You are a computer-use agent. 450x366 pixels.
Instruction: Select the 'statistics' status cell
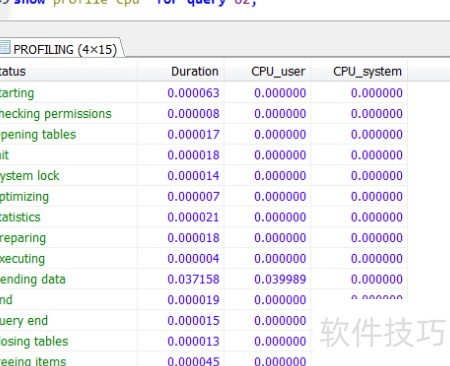(x=68, y=217)
